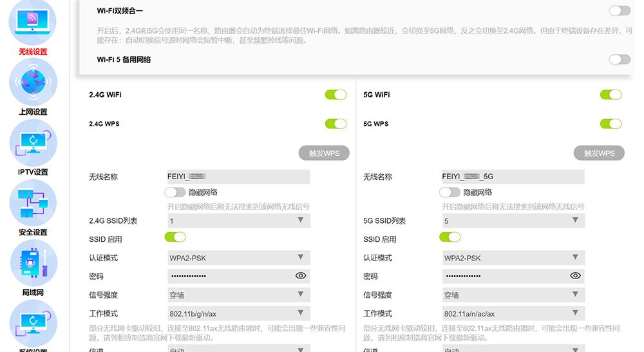644x352 pixels.
Task: Turn off the 5G WiFi switch
Action: point(611,95)
